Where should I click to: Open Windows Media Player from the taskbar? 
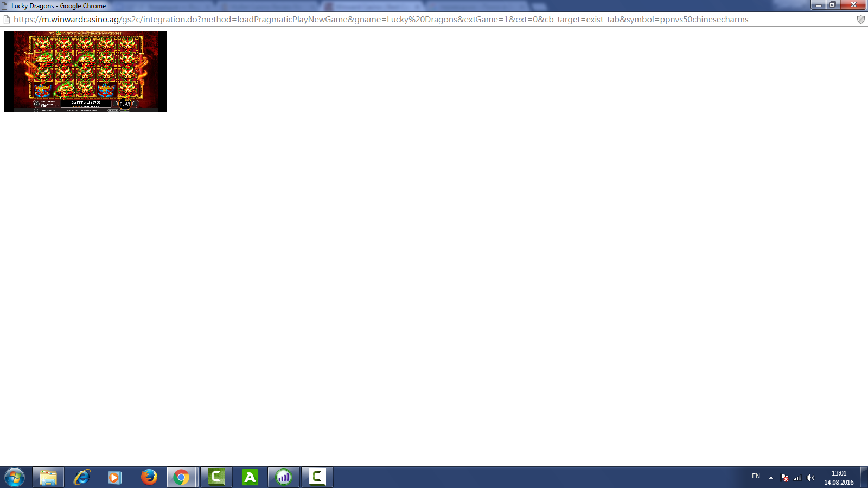coord(114,477)
